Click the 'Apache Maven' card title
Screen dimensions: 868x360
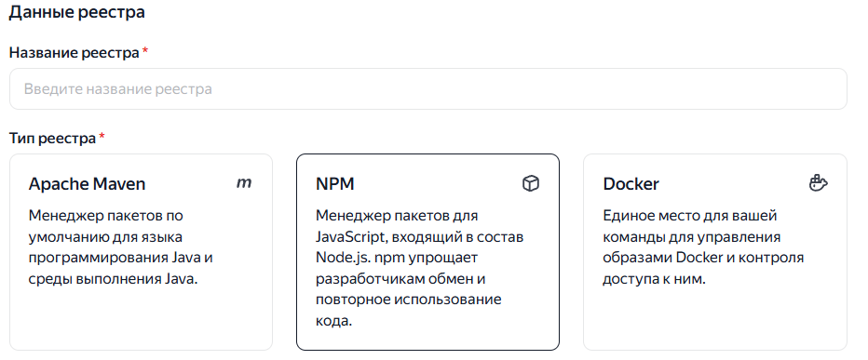coord(87,183)
